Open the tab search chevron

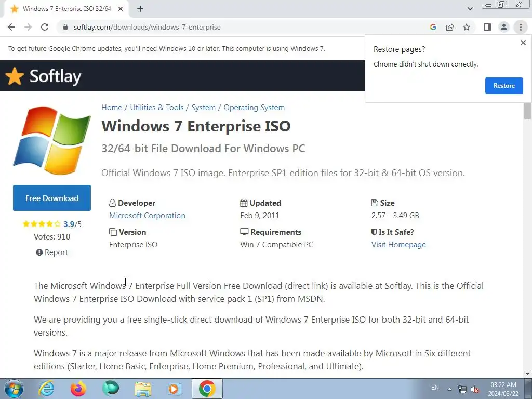[470, 9]
